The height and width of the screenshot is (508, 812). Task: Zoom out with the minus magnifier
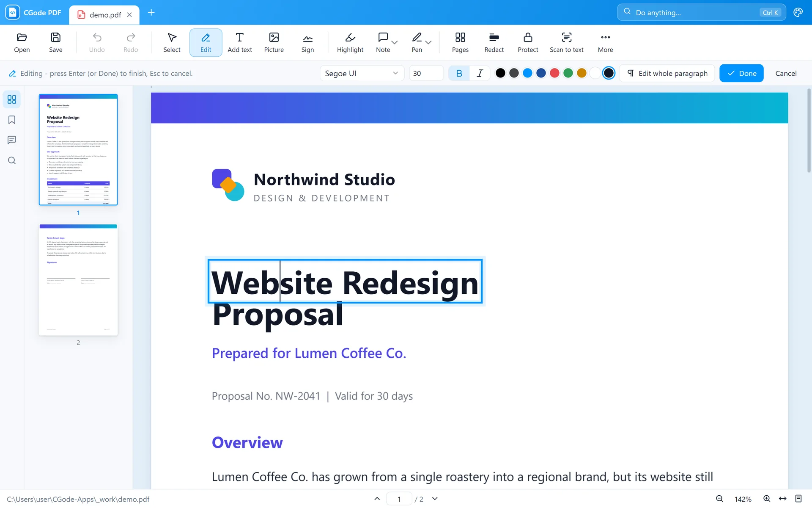click(719, 499)
